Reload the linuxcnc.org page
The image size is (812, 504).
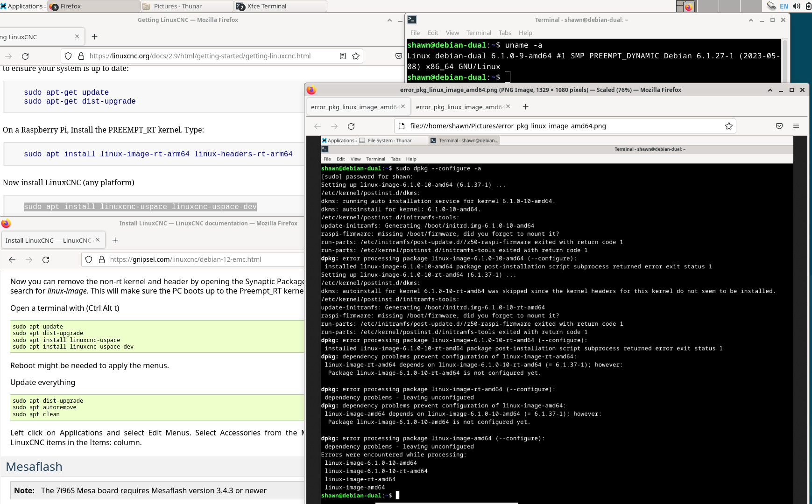coord(25,56)
